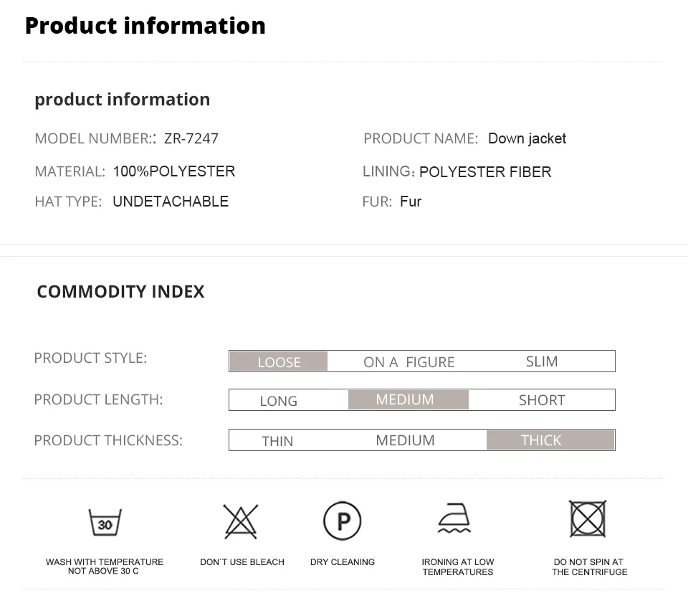688x616 pixels.
Task: Click the do not spin centrifuge icon
Action: pyautogui.click(x=588, y=518)
